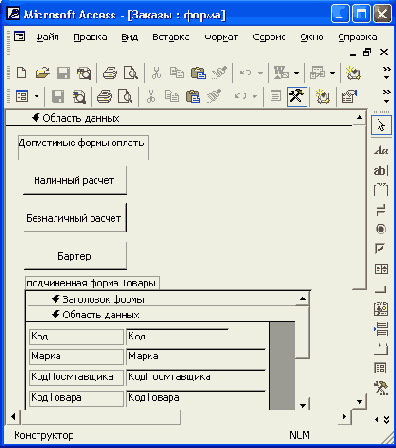The height and width of the screenshot is (448, 396).
Task: Open the OfficeLinks dropdown arrow
Action: 296,72
